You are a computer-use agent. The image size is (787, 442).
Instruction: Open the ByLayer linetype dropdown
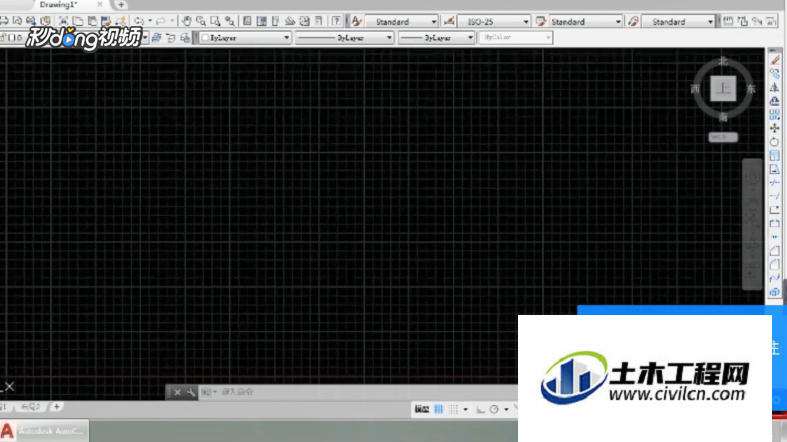coord(344,38)
